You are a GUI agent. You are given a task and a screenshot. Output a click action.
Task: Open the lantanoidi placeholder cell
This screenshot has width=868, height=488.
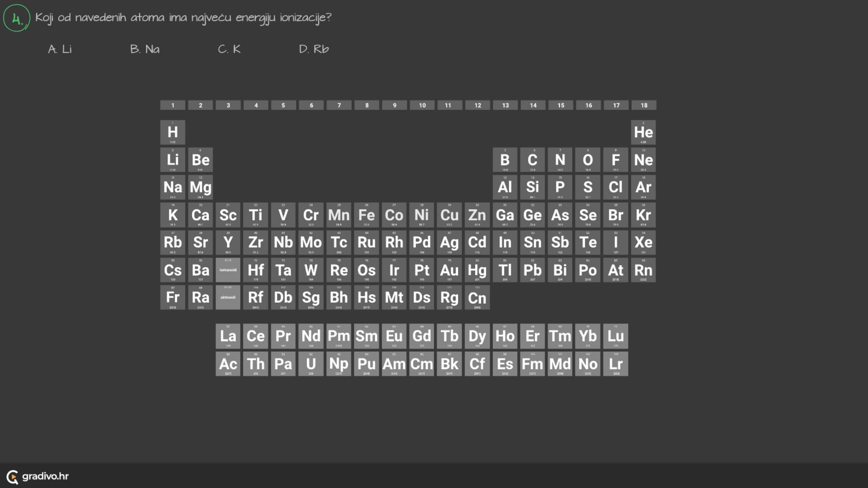tap(228, 270)
